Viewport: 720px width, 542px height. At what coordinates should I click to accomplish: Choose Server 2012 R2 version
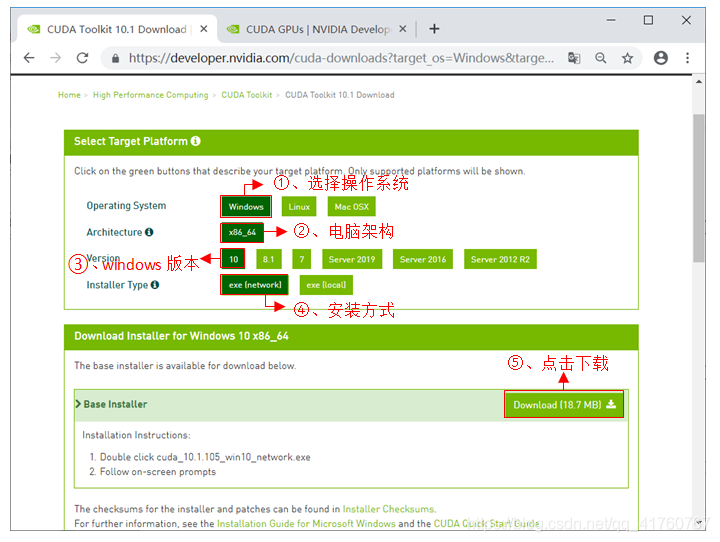pos(501,259)
